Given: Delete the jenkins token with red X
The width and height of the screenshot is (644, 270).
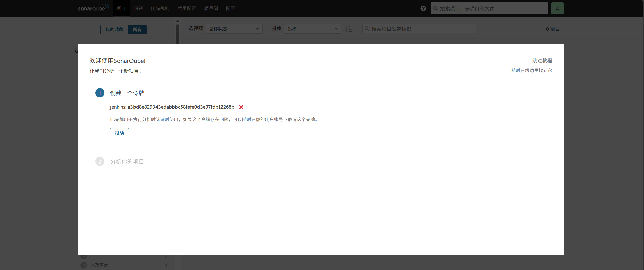Looking at the screenshot, I should [x=241, y=107].
